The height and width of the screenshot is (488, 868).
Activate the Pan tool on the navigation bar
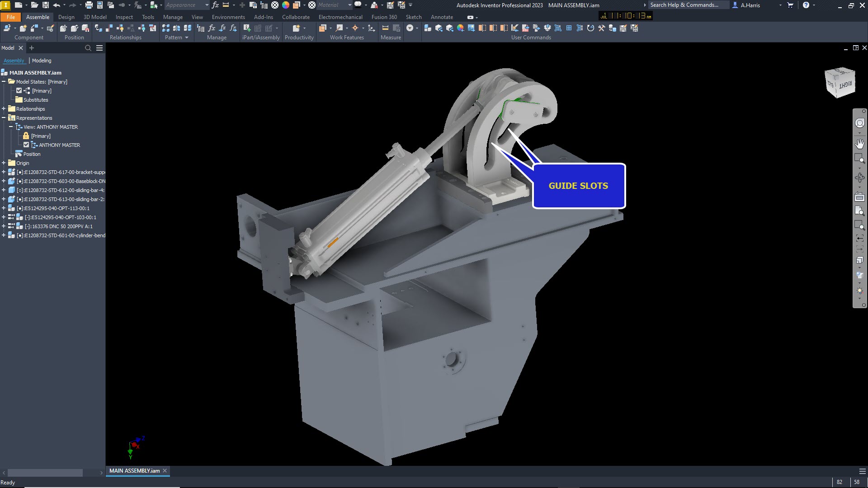tap(860, 144)
